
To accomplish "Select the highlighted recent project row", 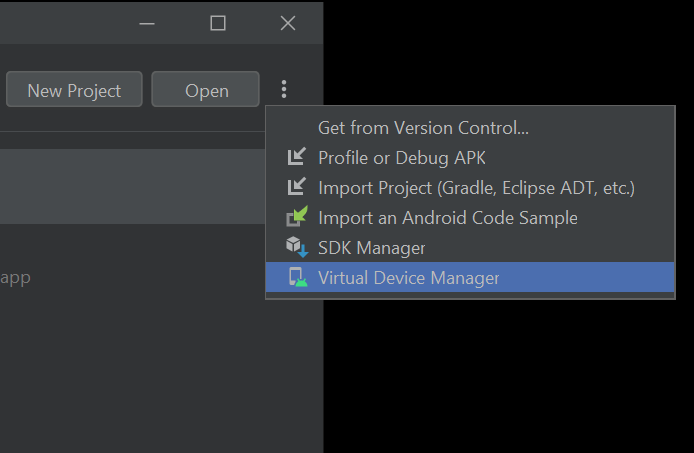I will [130, 187].
